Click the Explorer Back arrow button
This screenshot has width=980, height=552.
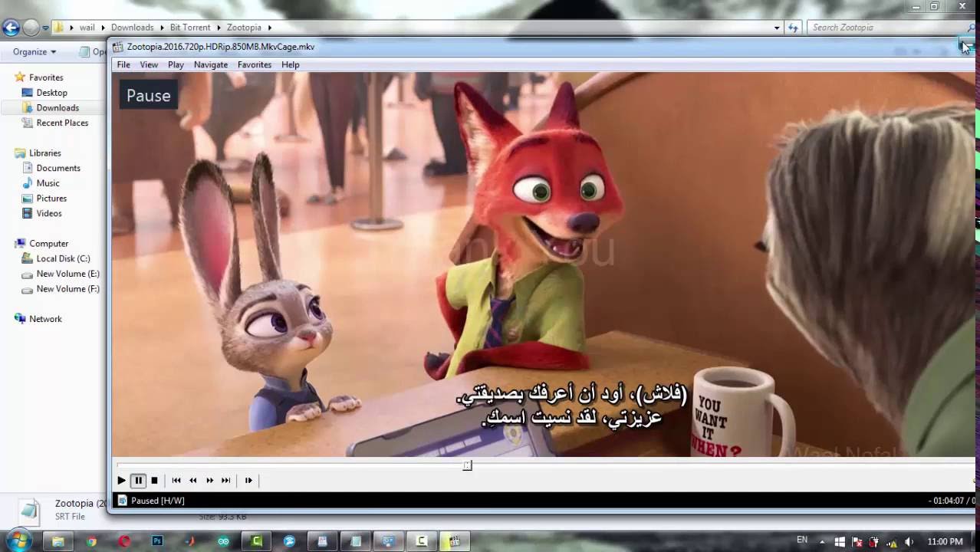click(11, 28)
